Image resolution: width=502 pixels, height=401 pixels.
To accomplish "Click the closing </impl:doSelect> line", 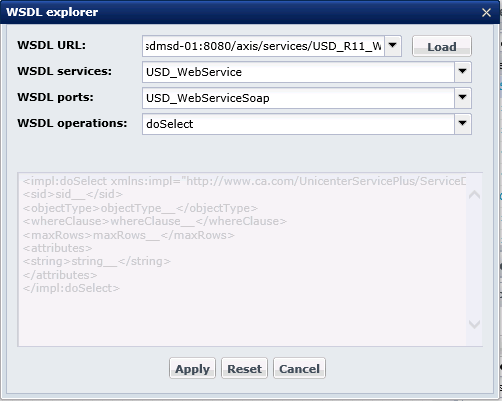I will [71, 288].
